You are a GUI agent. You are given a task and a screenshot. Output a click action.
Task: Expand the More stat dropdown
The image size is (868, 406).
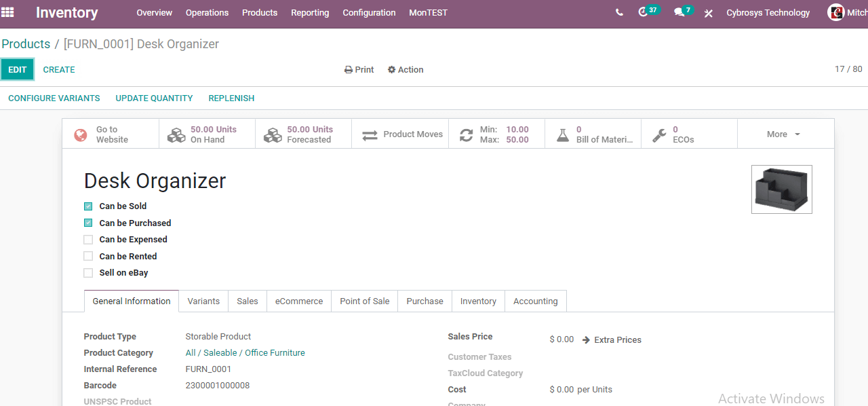785,134
